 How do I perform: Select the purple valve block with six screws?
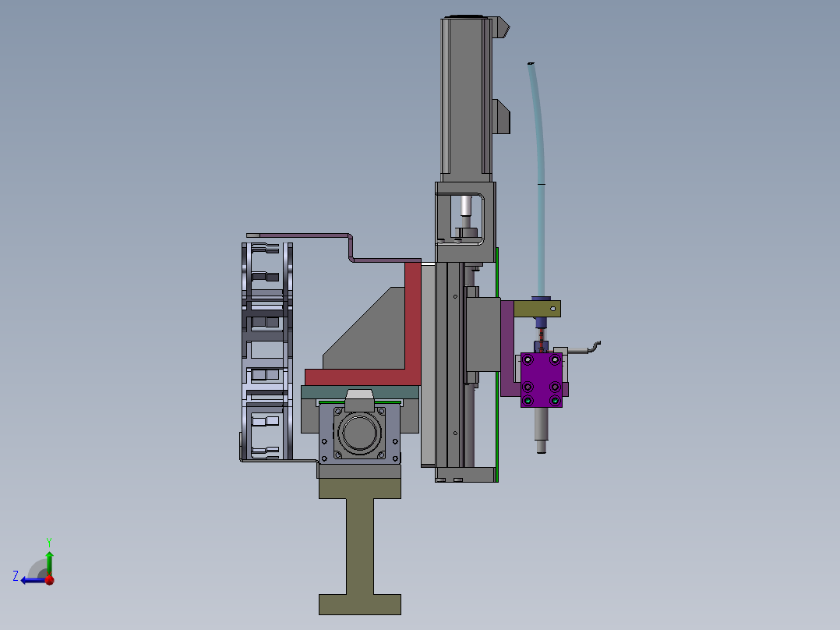[541, 380]
